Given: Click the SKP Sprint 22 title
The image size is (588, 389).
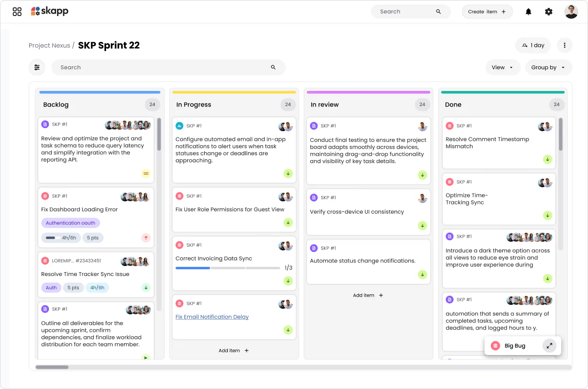Looking at the screenshot, I should point(109,45).
